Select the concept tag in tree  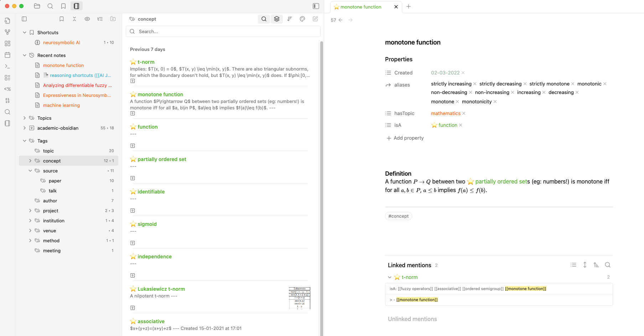coord(52,161)
